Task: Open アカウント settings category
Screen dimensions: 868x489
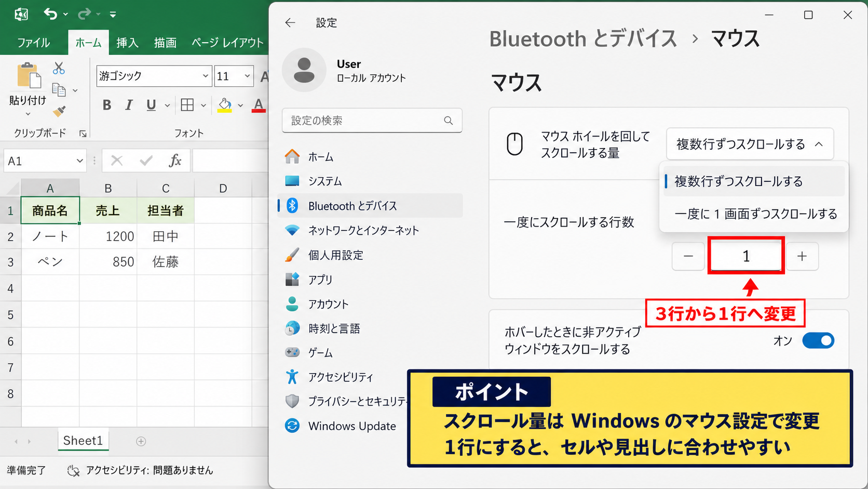Action: coord(370,304)
